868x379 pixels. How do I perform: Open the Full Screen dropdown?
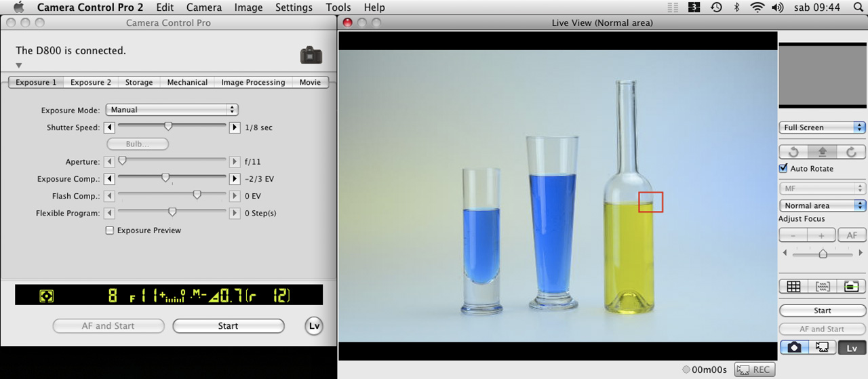coord(822,127)
